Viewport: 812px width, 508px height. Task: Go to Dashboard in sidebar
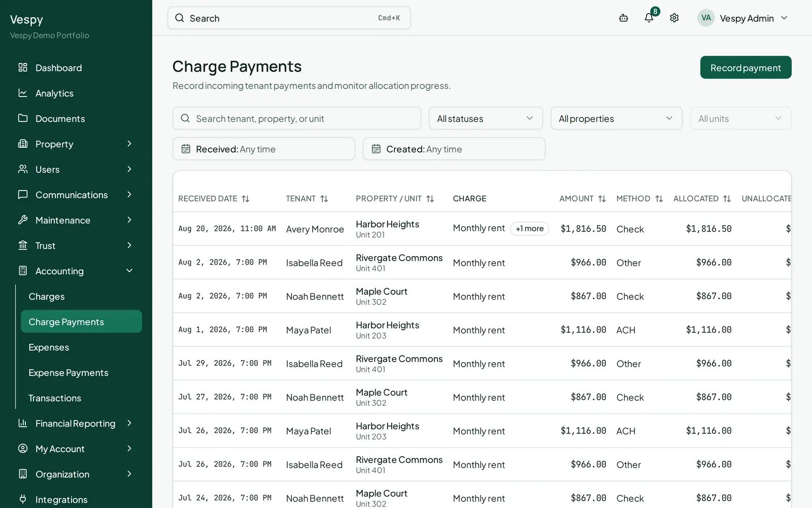(x=76, y=68)
